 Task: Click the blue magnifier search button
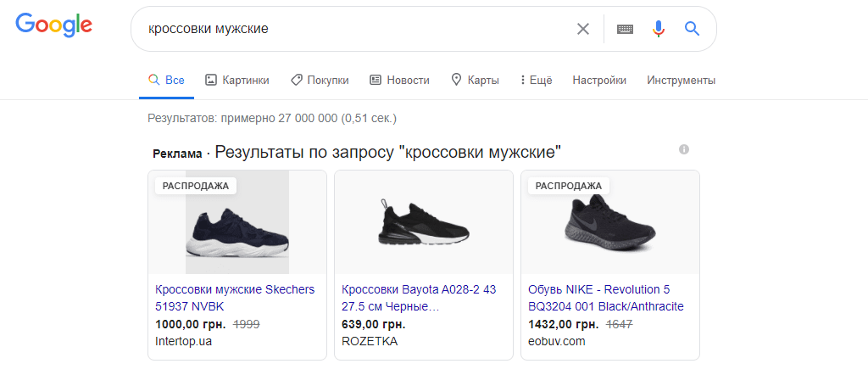point(692,29)
